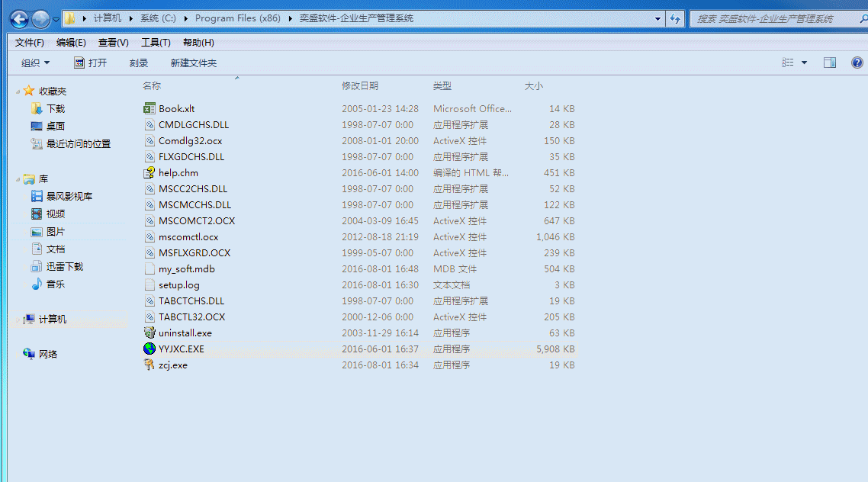Open the 查看(V) menu
Image resolution: width=868 pixels, height=482 pixels.
coord(113,43)
